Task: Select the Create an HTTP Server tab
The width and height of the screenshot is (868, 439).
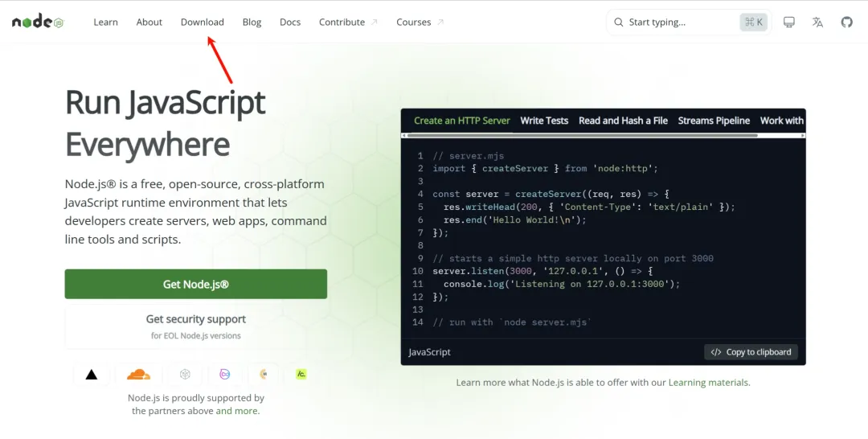Action: pyautogui.click(x=461, y=121)
